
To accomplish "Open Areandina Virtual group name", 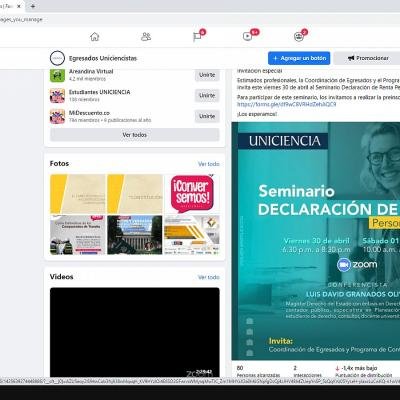I will [x=91, y=71].
